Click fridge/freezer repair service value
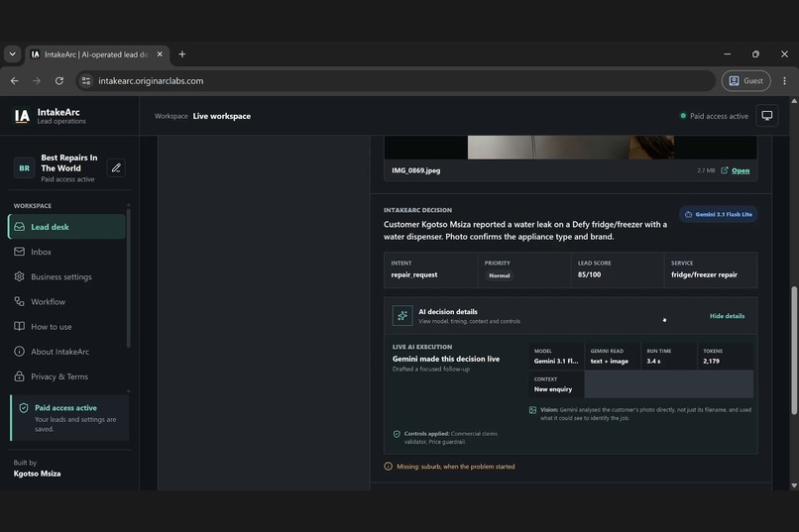Screen dimensions: 799x532 tap(704, 274)
